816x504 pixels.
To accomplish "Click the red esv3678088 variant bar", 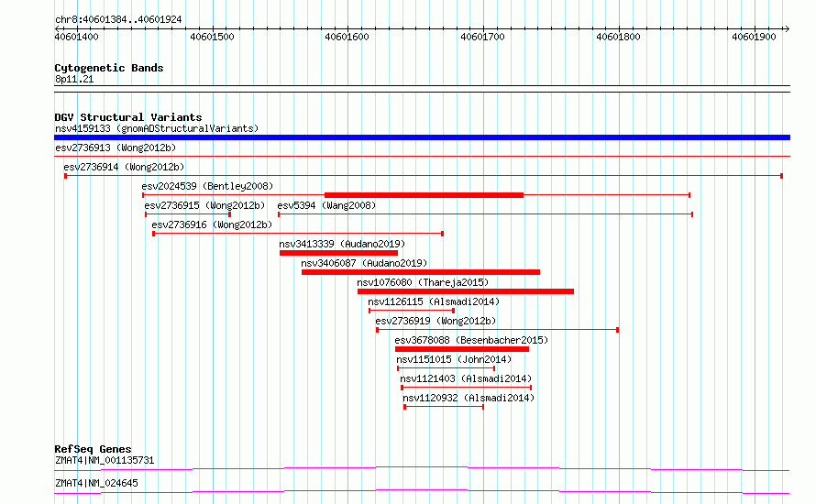I will tap(461, 349).
